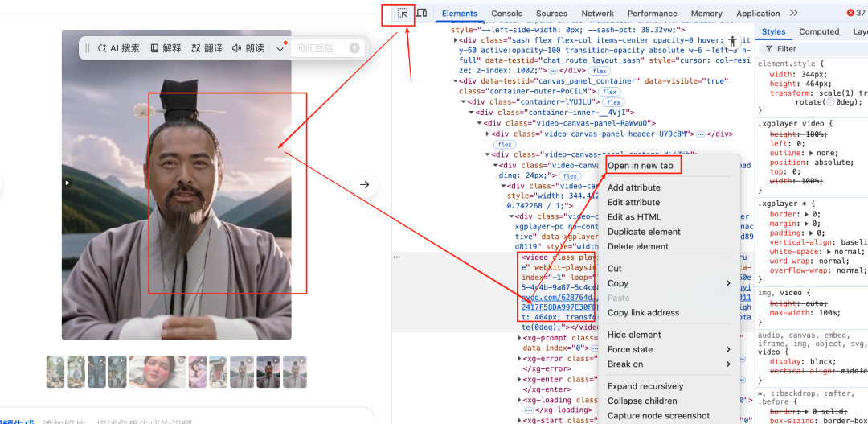
Task: Switch to the Computed styles tab
Action: pos(819,31)
